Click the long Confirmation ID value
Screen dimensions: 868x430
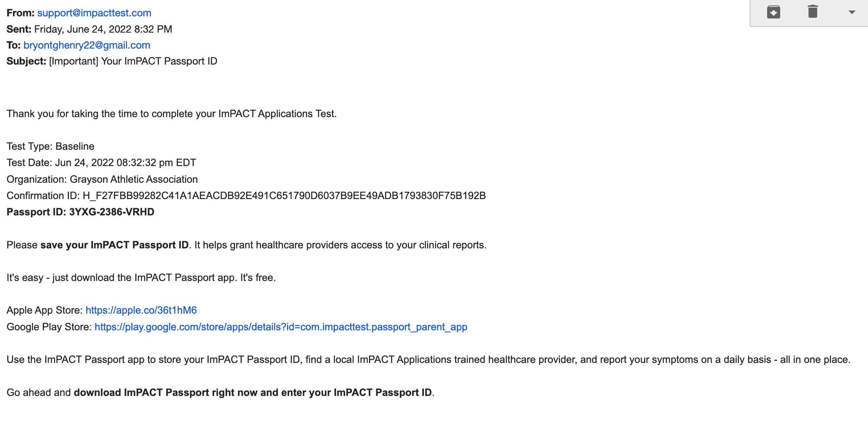[284, 195]
